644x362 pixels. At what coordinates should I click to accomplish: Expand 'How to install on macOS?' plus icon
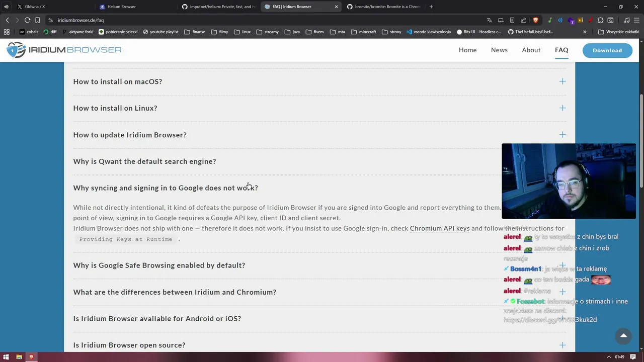click(562, 81)
